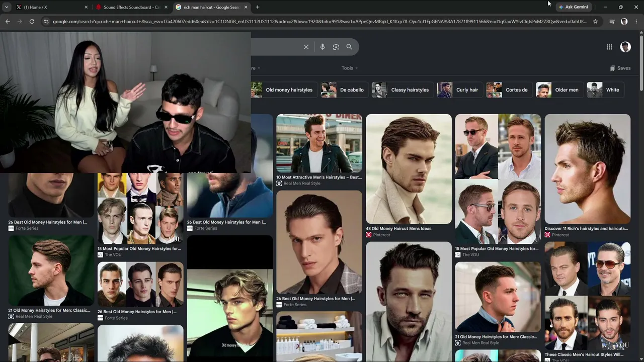
Task: View site information icon in address bar
Action: click(46, 22)
